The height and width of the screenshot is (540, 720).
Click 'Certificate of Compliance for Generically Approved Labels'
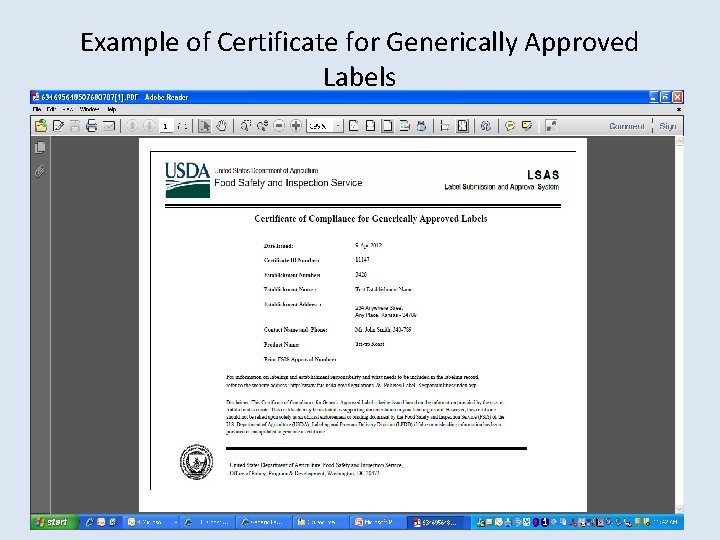(371, 219)
